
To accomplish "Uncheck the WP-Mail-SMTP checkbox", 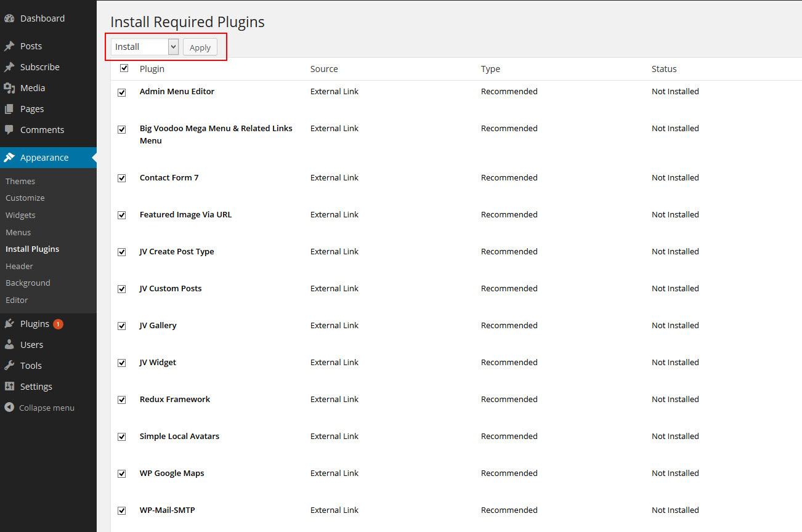I will pos(121,511).
